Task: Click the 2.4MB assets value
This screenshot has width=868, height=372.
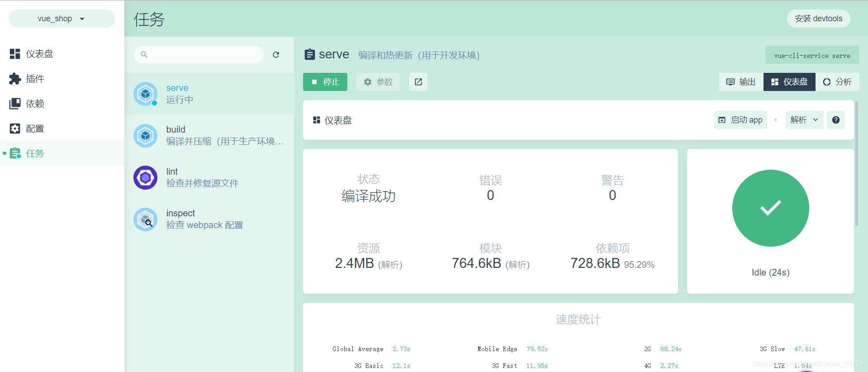Action: click(354, 263)
